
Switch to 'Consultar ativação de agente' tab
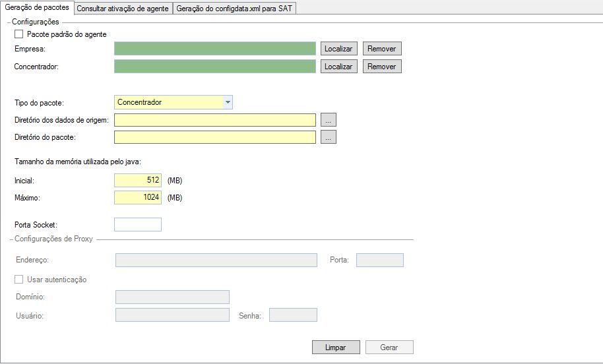pos(123,9)
